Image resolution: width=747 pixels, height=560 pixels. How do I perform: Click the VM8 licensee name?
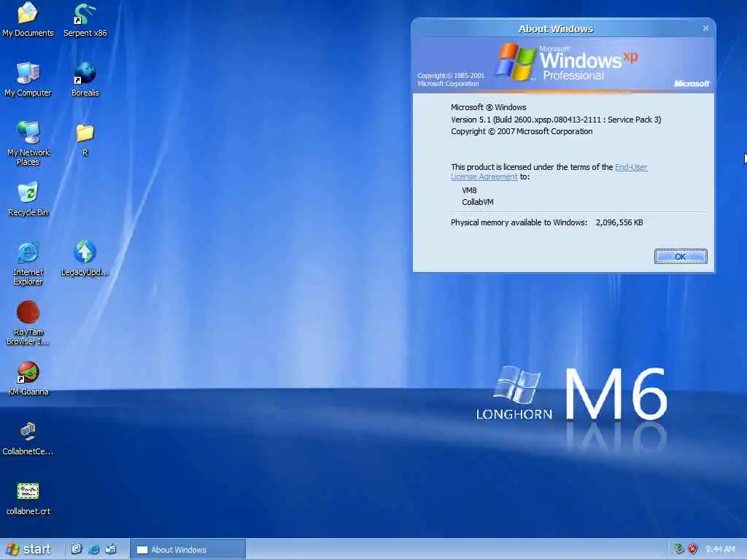point(469,190)
